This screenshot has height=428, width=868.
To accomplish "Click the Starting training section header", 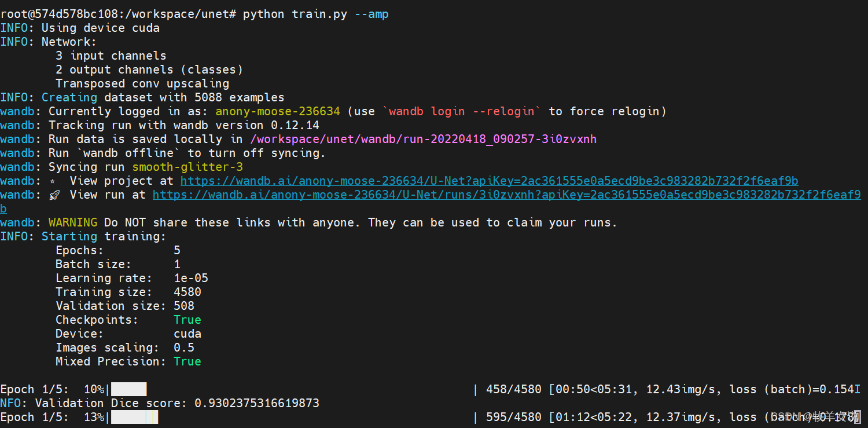I will click(104, 236).
